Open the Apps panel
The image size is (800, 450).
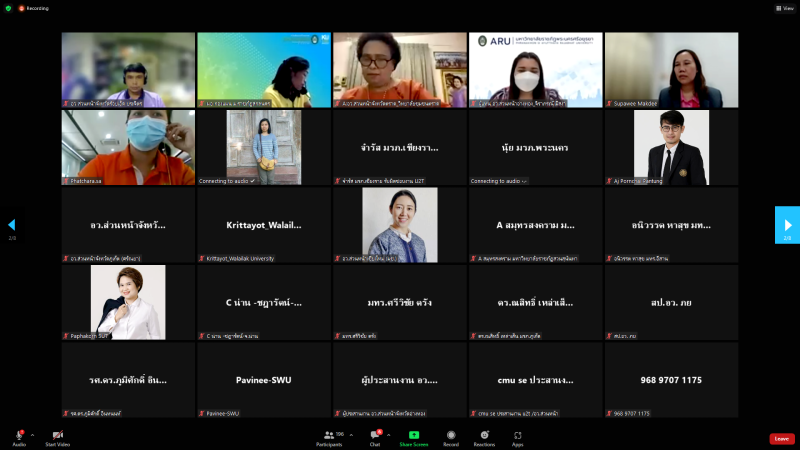tap(518, 438)
